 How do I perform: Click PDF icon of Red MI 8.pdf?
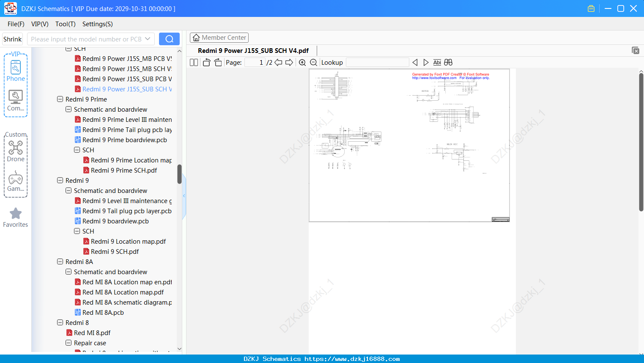pos(69,333)
